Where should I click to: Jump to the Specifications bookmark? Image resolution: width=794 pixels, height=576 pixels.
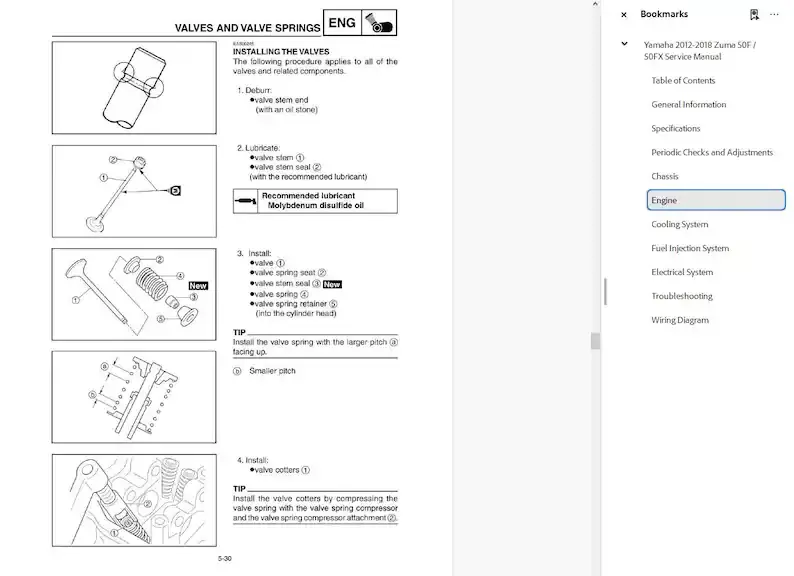(675, 128)
